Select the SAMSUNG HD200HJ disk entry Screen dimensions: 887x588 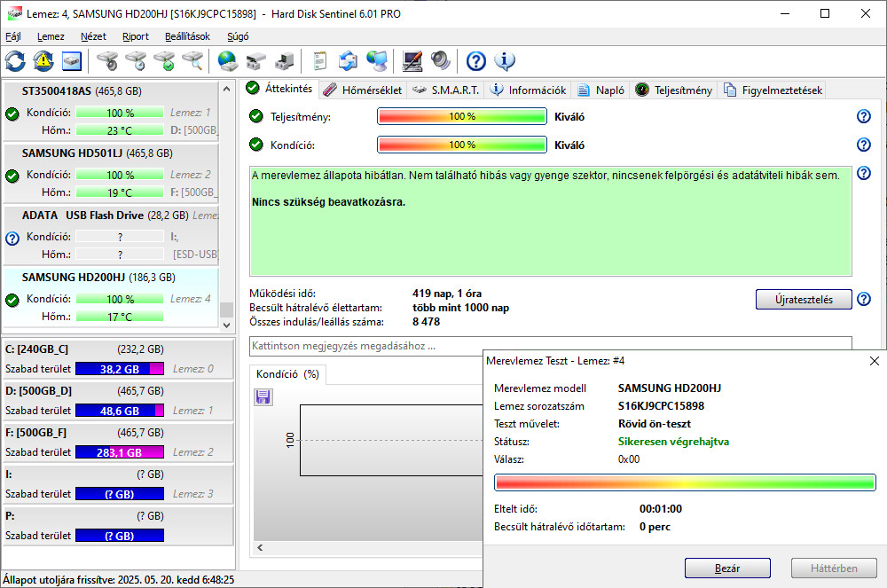point(111,297)
